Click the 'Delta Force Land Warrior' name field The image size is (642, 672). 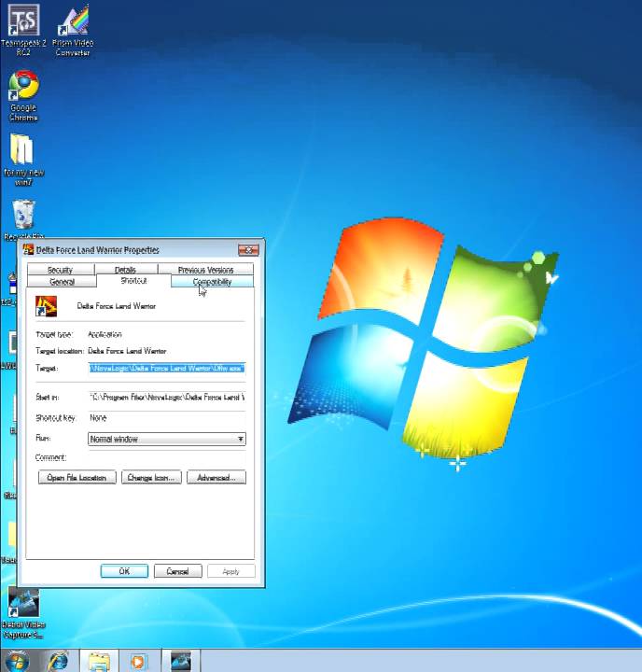[x=116, y=306]
